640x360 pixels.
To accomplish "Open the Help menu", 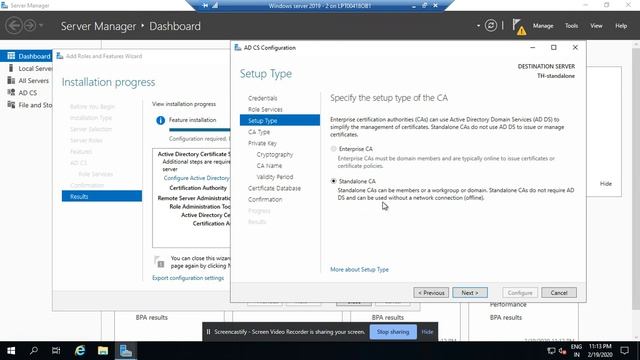I will point(621,26).
